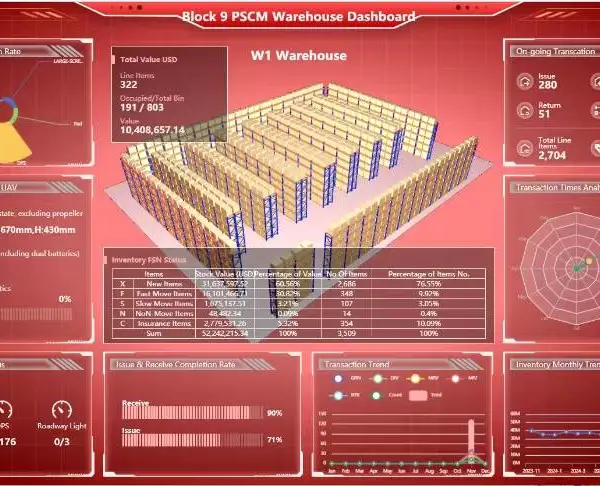Click the Total Value USD info box
Screen dimensions: 600x486
point(169,95)
